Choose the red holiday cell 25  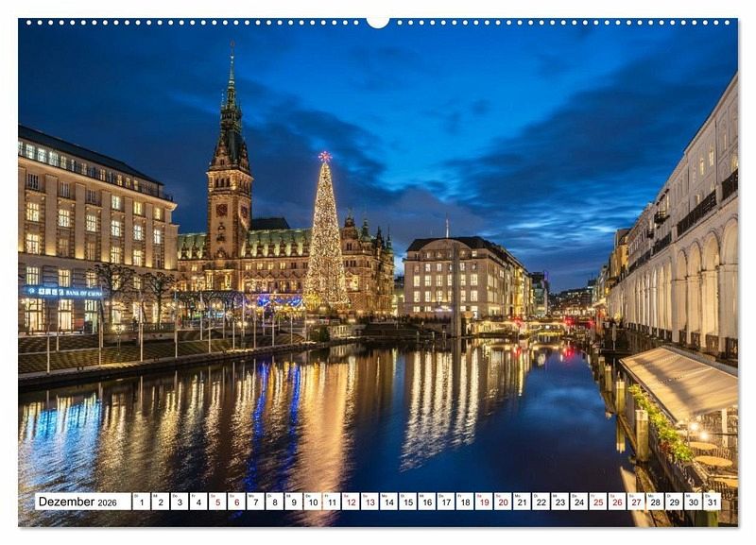(x=598, y=502)
